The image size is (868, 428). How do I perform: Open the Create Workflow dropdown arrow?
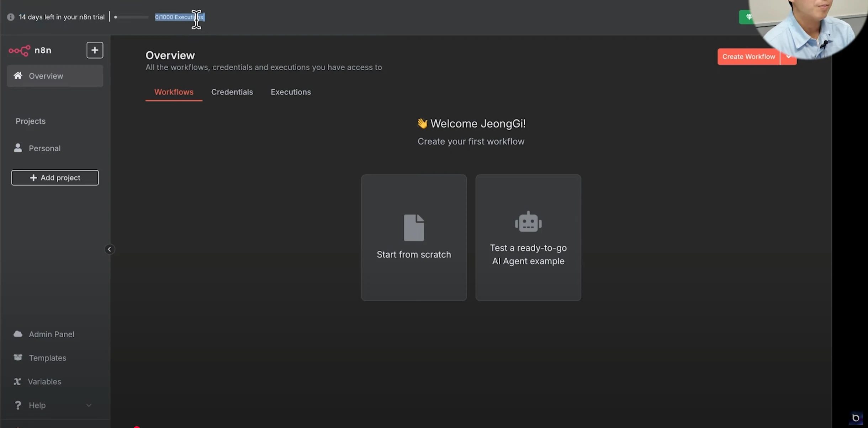tap(788, 57)
